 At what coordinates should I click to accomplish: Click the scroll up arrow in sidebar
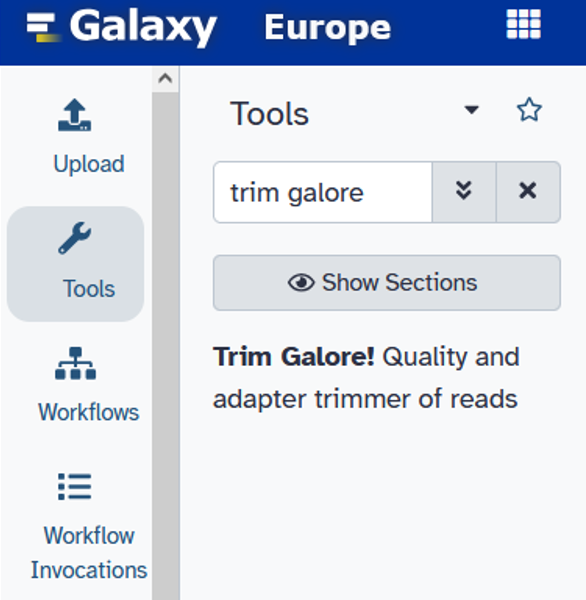pyautogui.click(x=165, y=79)
